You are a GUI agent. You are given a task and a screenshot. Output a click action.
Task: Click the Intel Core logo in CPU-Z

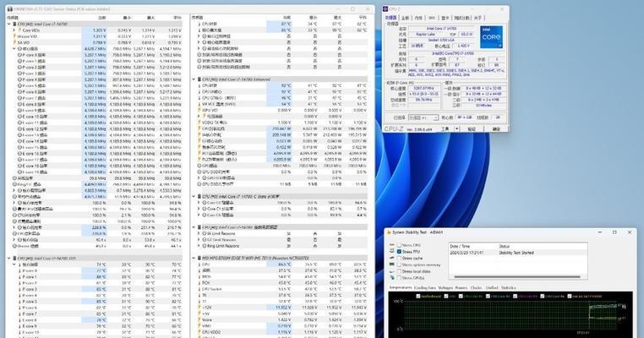click(491, 37)
